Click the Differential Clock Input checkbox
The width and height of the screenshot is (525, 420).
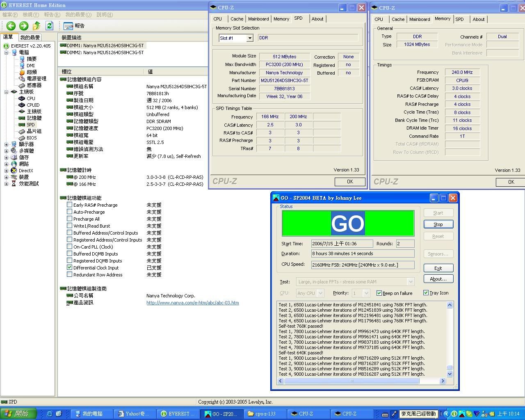(70, 267)
